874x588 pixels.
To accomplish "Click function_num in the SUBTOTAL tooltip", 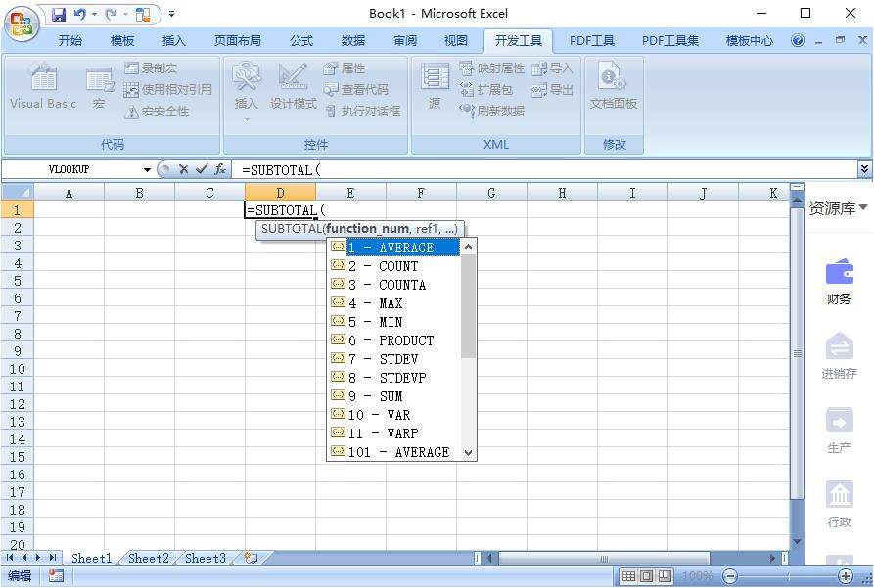I will 368,229.
